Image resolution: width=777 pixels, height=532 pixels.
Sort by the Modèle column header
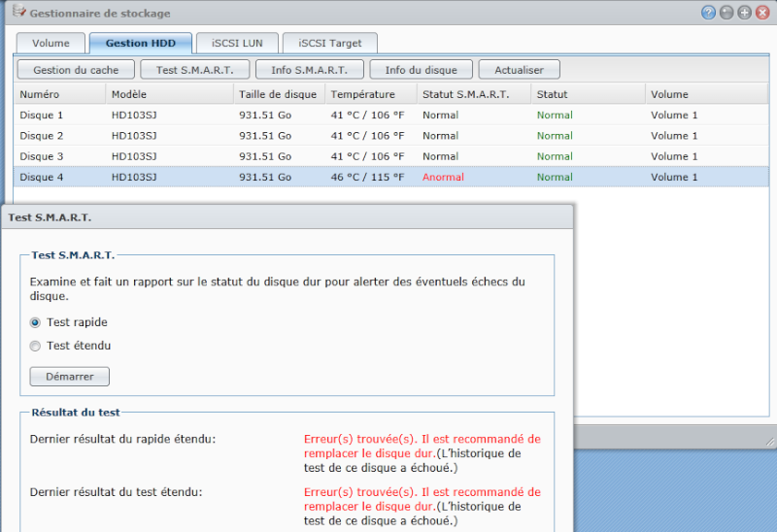point(169,94)
